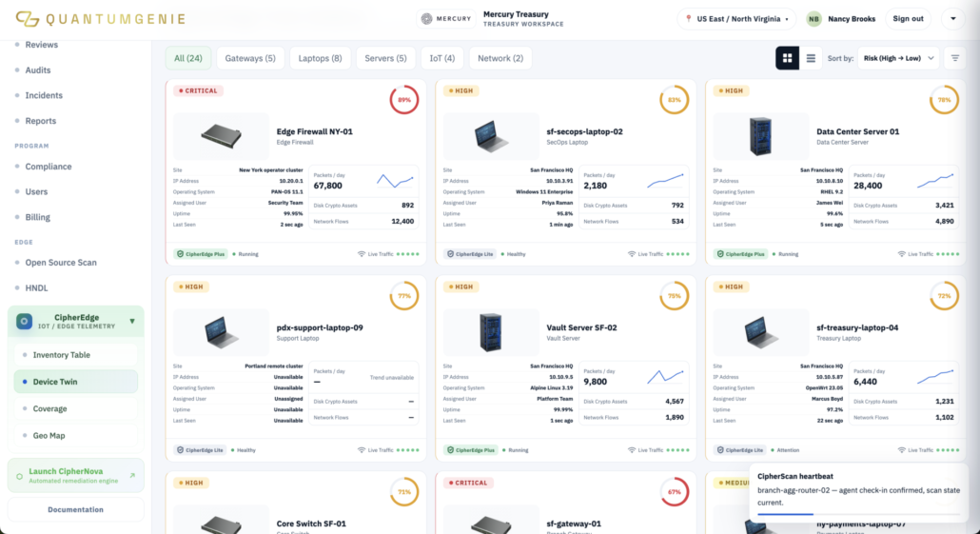Image resolution: width=980 pixels, height=534 pixels.
Task: Click the CipherEdge module icon
Action: coord(25,322)
